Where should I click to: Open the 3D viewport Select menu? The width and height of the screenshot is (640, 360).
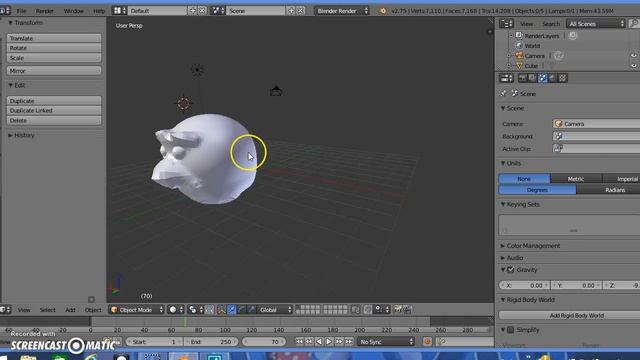point(47,310)
